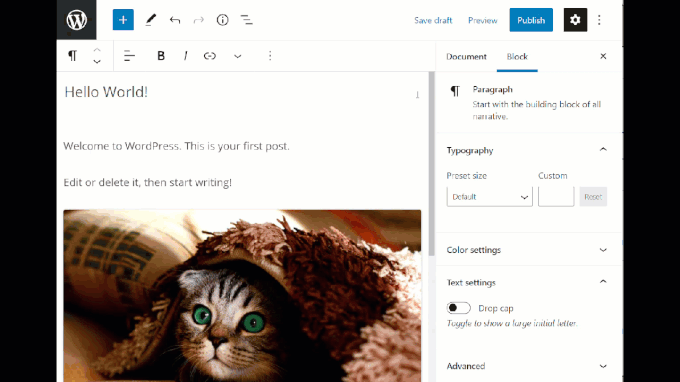Viewport: 680px width, 382px height.
Task: Toggle the Drop cap switch
Action: click(x=458, y=308)
